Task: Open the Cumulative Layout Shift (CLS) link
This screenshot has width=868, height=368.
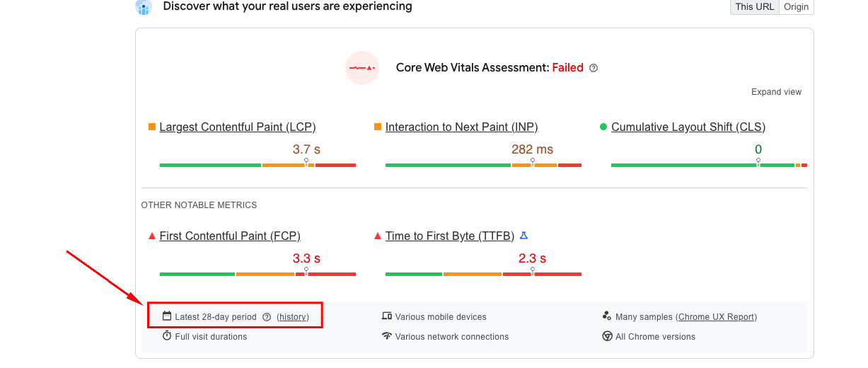Action: 688,127
